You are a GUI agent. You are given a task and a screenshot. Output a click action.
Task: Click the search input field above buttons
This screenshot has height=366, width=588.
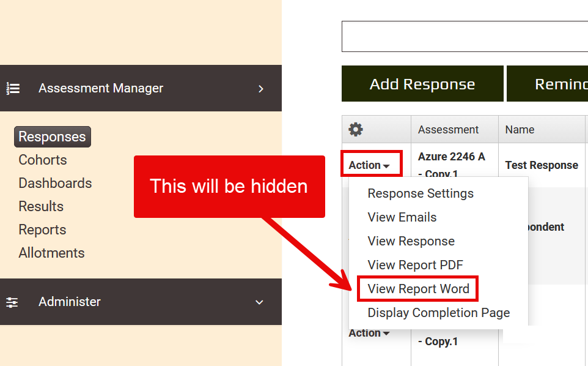click(465, 37)
